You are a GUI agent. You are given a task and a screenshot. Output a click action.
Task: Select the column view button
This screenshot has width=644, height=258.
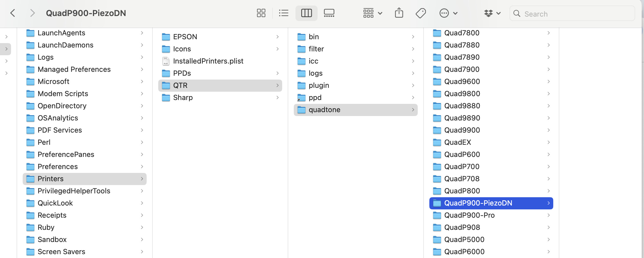306,13
